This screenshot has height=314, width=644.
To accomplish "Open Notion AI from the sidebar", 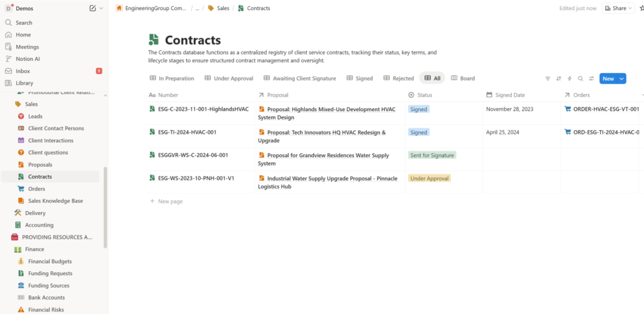I will [x=28, y=59].
